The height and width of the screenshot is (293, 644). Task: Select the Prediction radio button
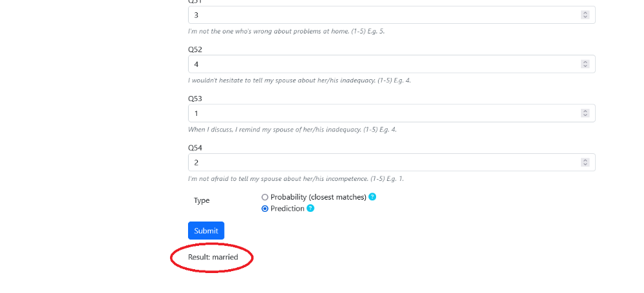[265, 209]
